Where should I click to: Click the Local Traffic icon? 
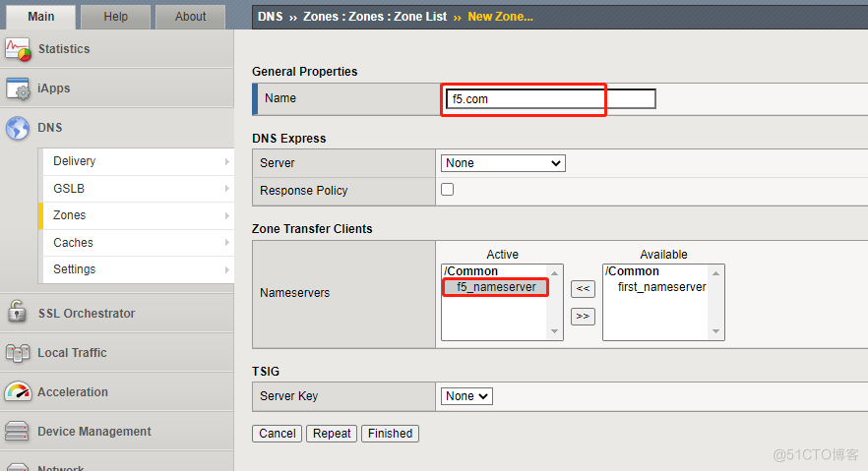click(18, 352)
